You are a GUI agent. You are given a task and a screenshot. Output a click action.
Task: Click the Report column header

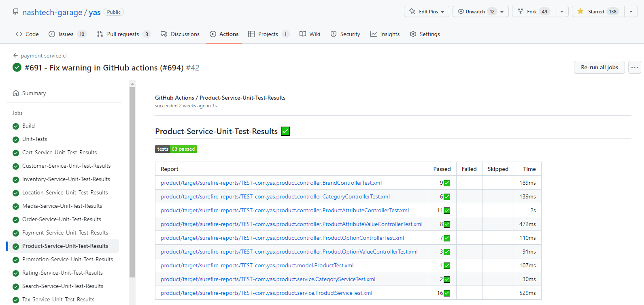pos(291,169)
